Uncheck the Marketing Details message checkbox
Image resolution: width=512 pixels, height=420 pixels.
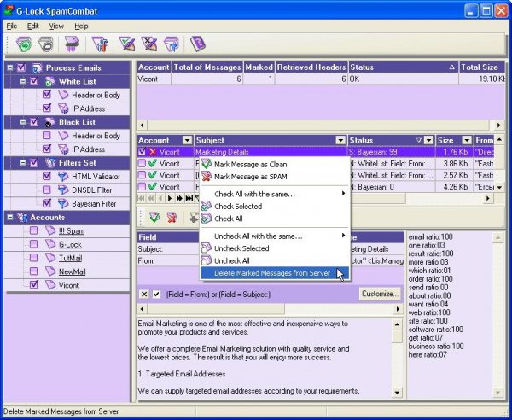pyautogui.click(x=142, y=152)
